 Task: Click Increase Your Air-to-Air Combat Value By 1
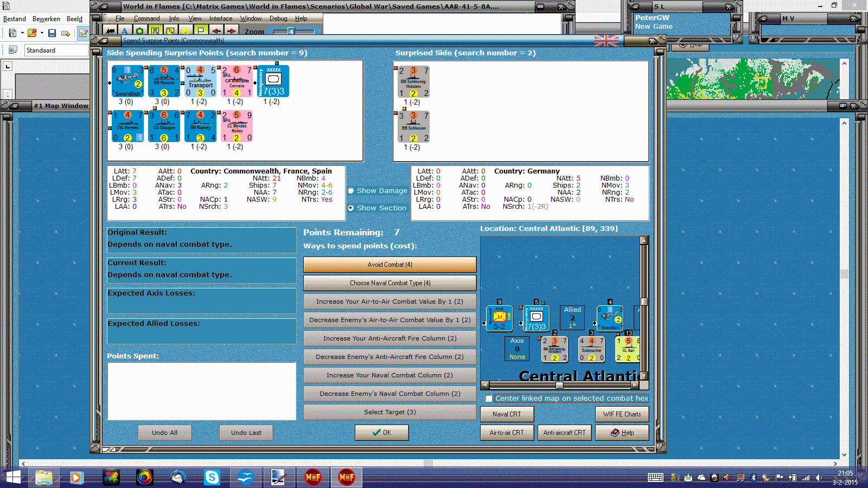390,301
